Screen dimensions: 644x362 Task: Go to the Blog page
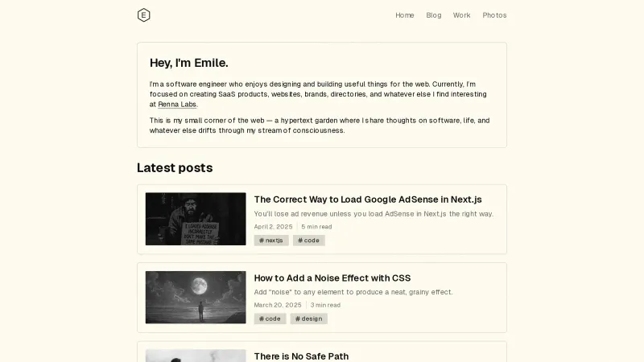pos(434,15)
